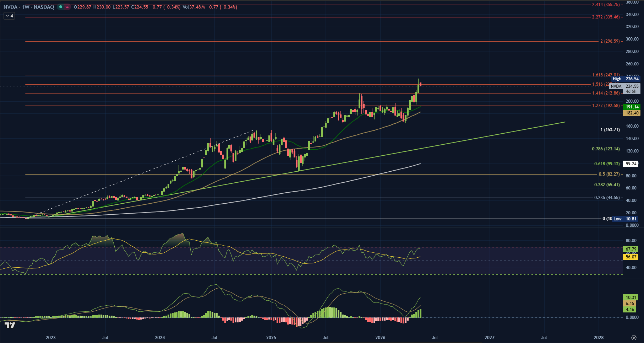Select the 0.786 (123.14) Fibonacci level
Viewport: 644px width, 343px height.
coord(606,149)
